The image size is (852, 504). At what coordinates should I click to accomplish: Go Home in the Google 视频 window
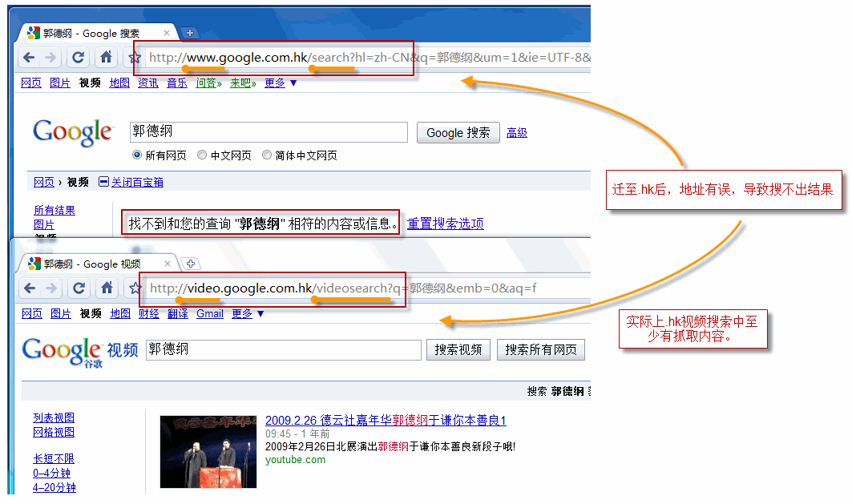(107, 288)
